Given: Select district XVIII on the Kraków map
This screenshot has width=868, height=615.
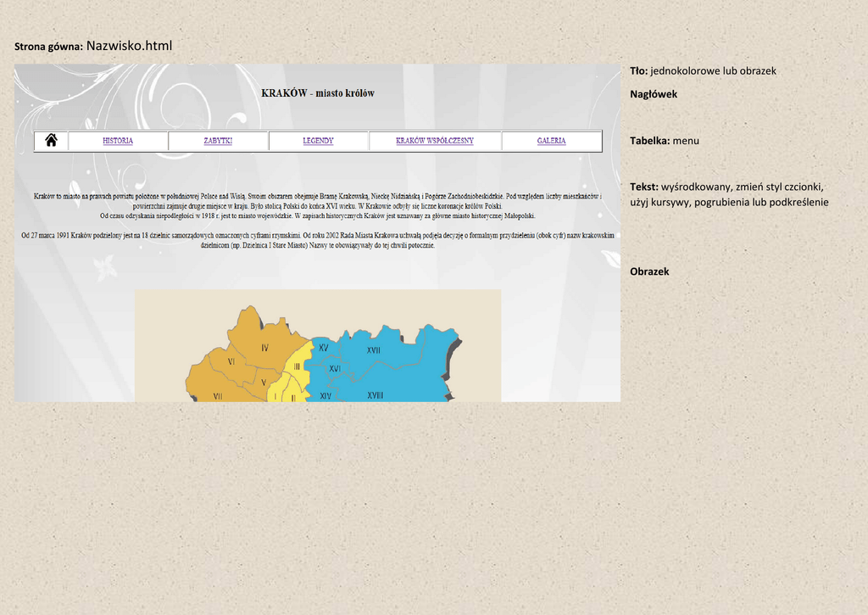Looking at the screenshot, I should [x=375, y=394].
